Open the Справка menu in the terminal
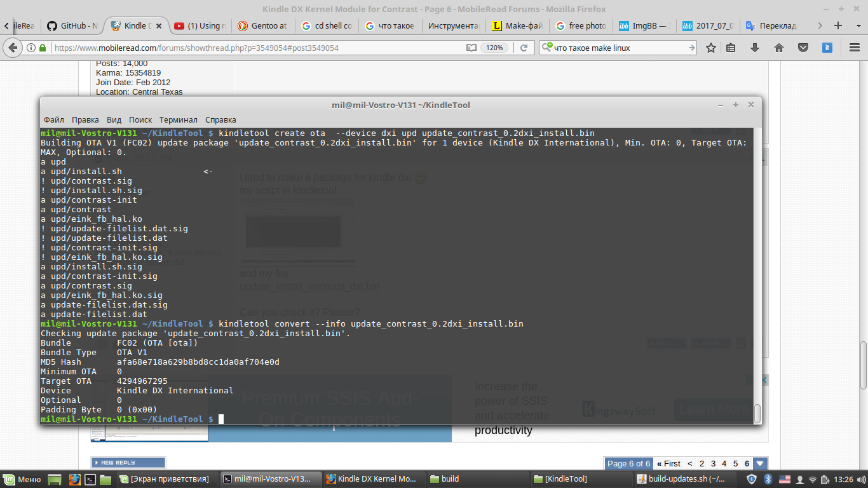 click(220, 119)
